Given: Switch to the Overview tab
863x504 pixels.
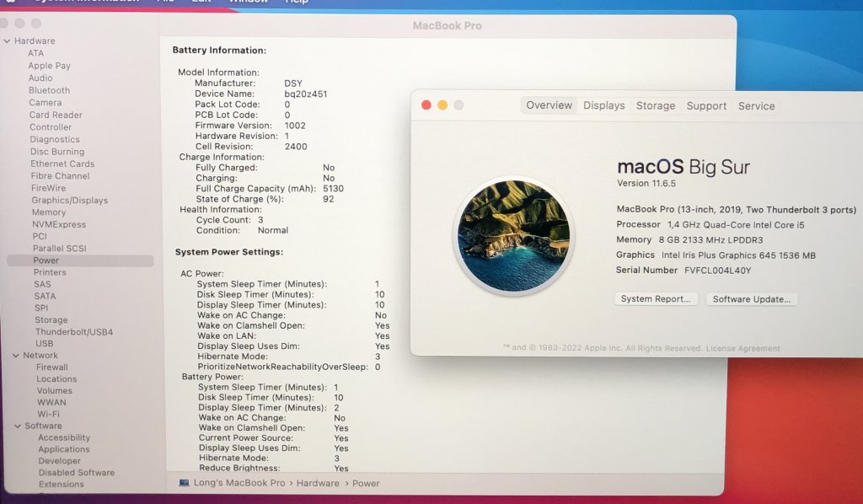Looking at the screenshot, I should coord(549,105).
